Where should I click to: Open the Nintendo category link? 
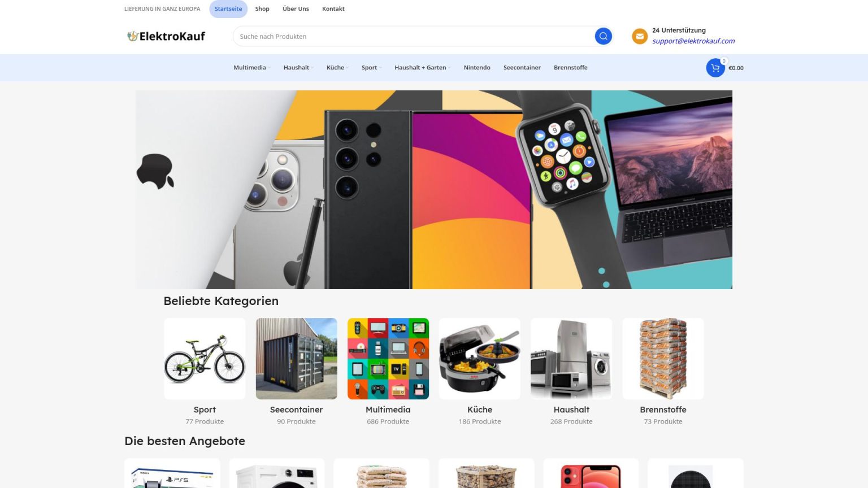(x=477, y=68)
